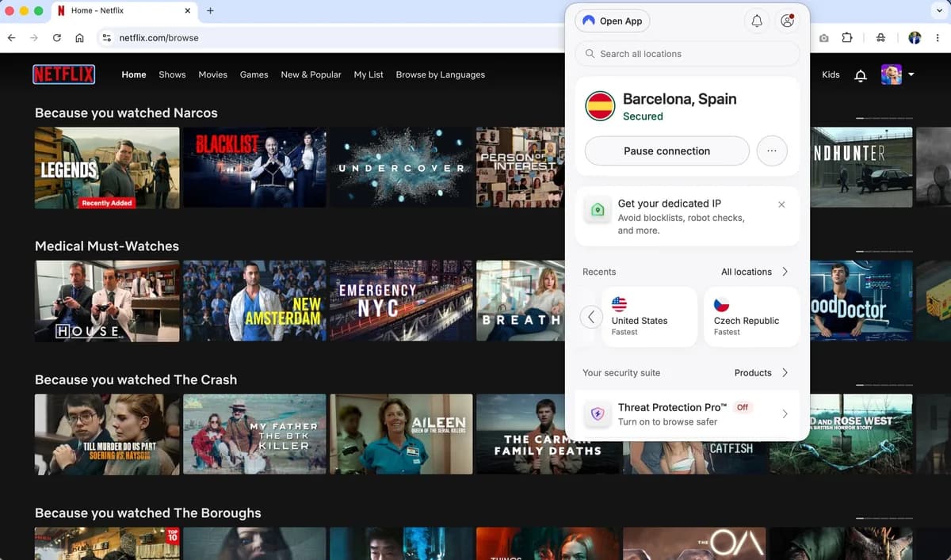This screenshot has width=951, height=560.
Task: Open VPN account profile icon
Action: pyautogui.click(x=787, y=21)
